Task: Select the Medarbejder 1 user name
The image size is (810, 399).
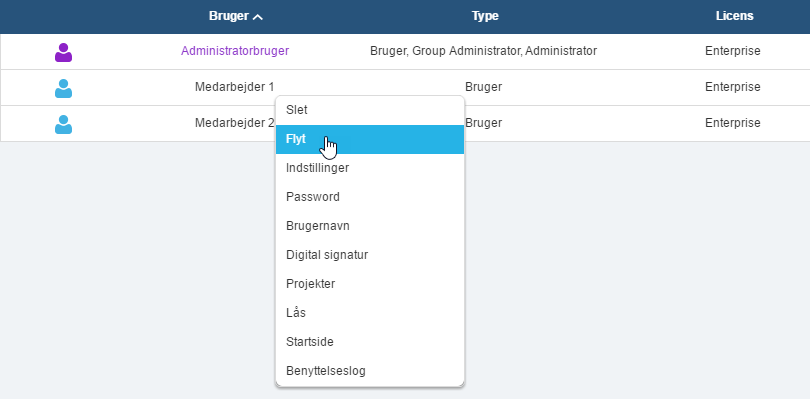Action: pos(235,87)
